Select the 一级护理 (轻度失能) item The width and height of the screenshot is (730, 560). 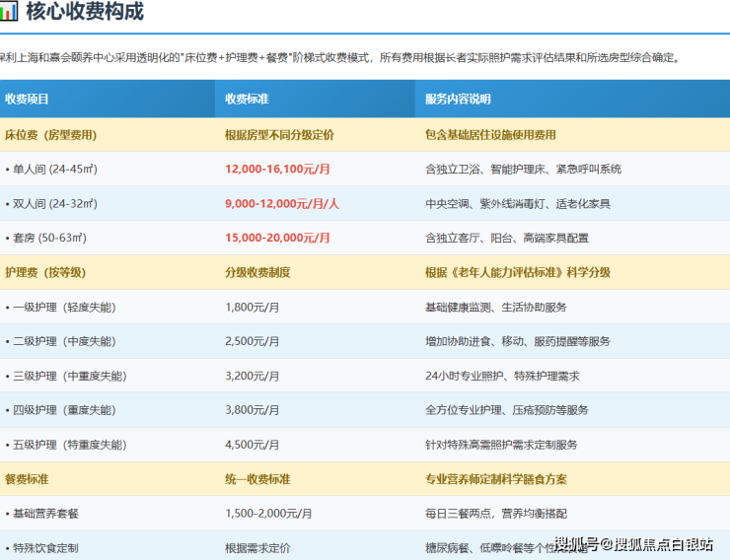[60, 307]
